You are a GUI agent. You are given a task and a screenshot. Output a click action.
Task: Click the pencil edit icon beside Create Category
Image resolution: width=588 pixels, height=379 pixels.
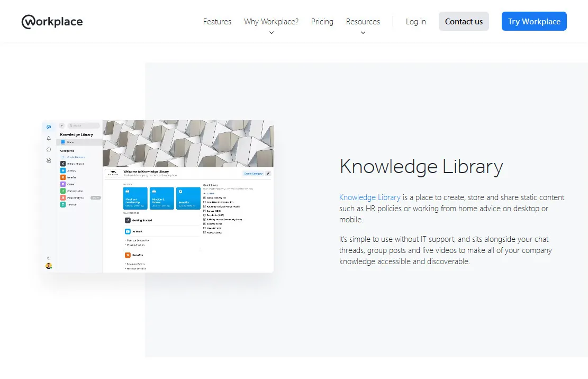point(268,173)
